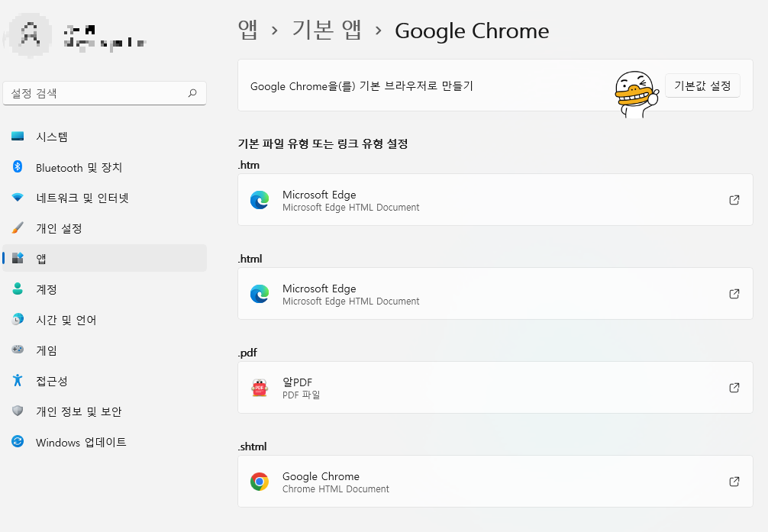The height and width of the screenshot is (532, 768).
Task: Click the Edge icon for .html
Action: pos(260,294)
